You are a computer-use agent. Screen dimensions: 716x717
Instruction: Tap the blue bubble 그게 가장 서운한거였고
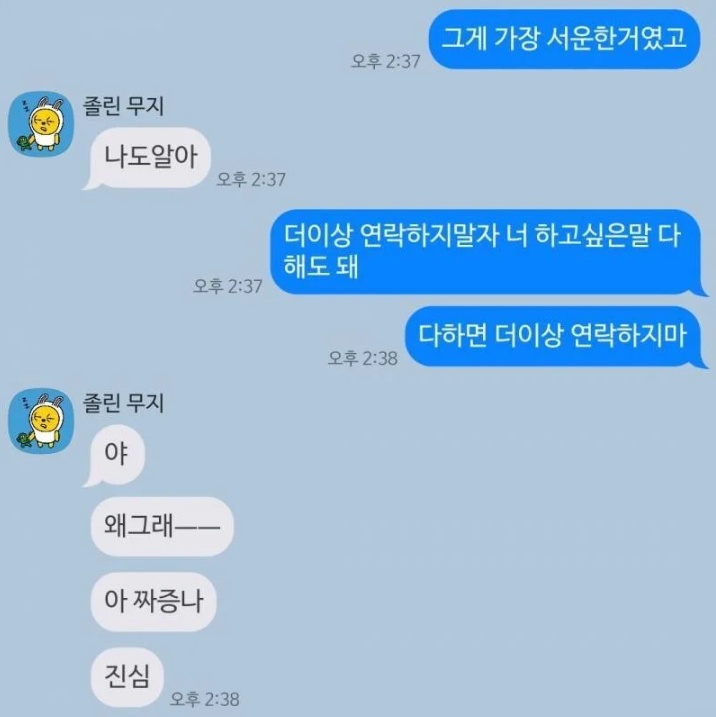564,39
